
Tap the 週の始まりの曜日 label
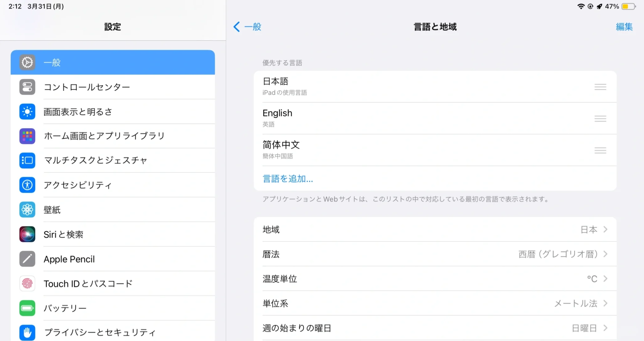tap(297, 328)
